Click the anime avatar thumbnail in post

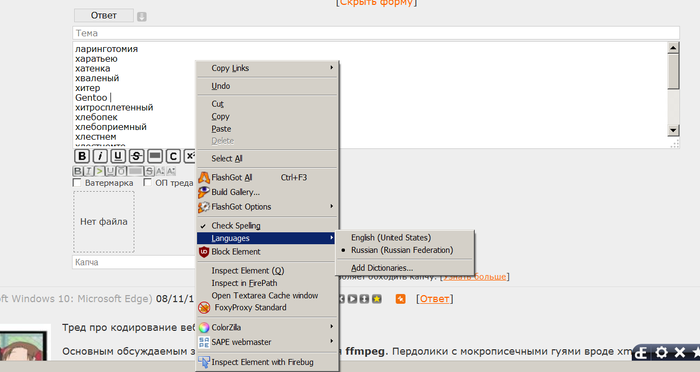pos(22,345)
